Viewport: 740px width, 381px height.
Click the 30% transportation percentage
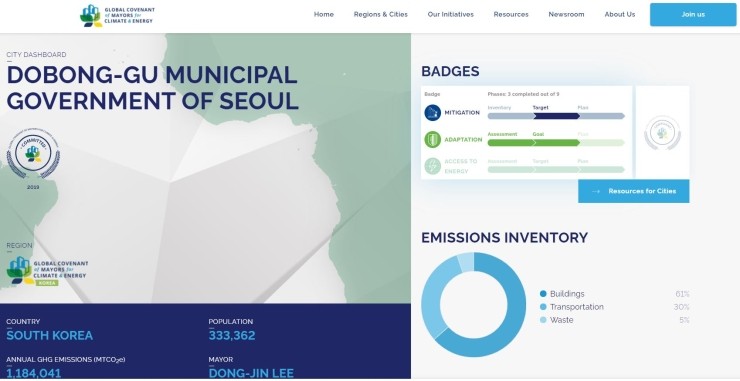click(x=681, y=307)
